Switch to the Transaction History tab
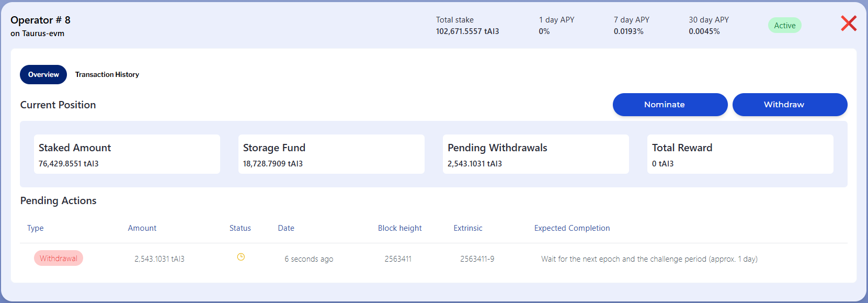 click(x=107, y=75)
